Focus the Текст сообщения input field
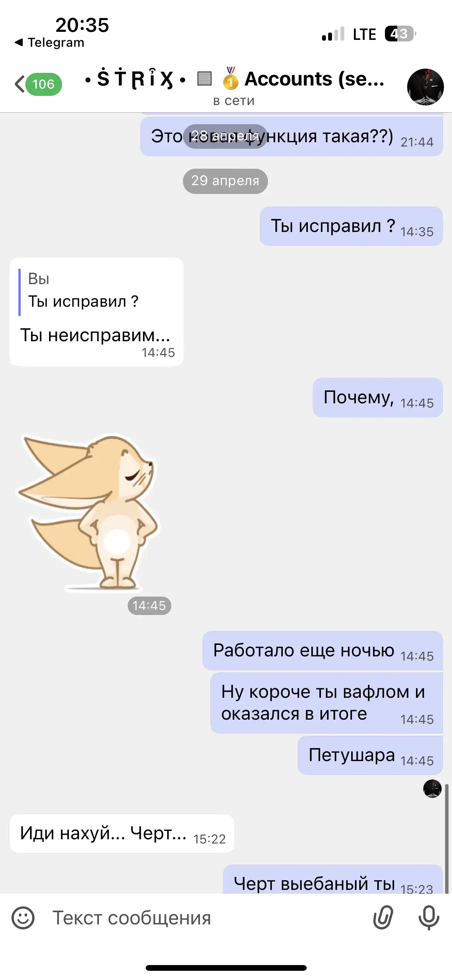 (x=207, y=918)
